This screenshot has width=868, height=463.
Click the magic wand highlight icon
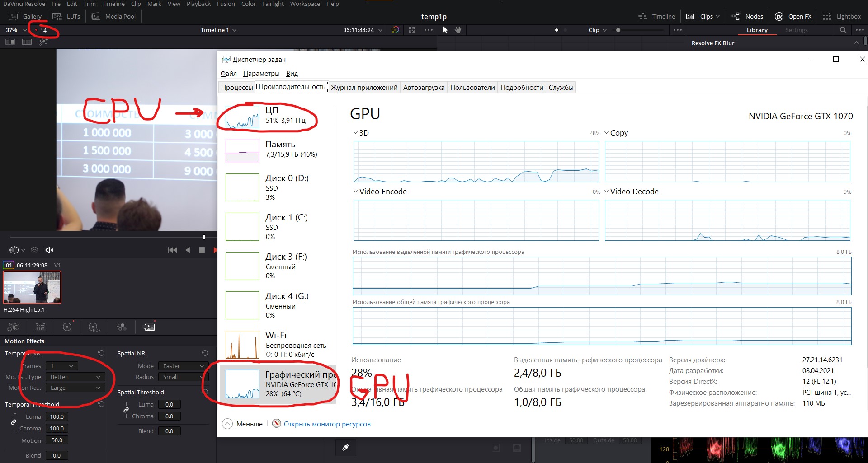point(43,42)
